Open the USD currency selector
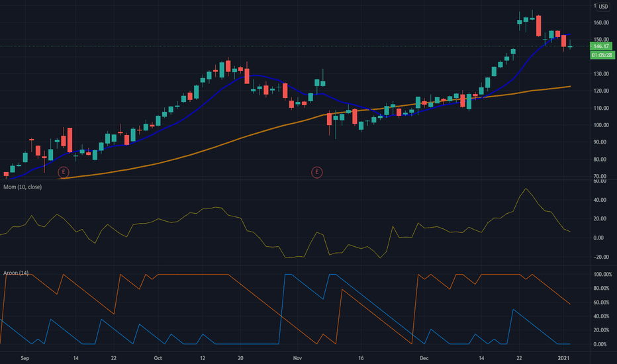The width and height of the screenshot is (617, 364). 603,7
